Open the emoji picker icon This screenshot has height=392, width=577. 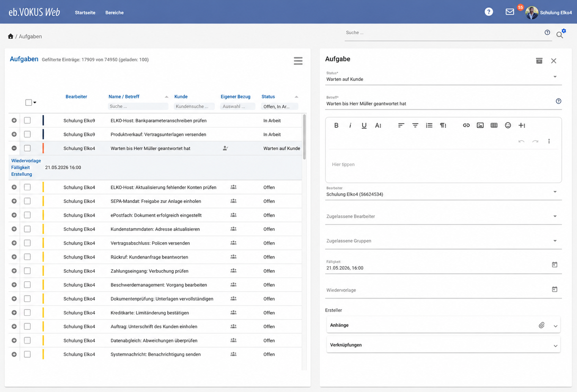click(508, 125)
